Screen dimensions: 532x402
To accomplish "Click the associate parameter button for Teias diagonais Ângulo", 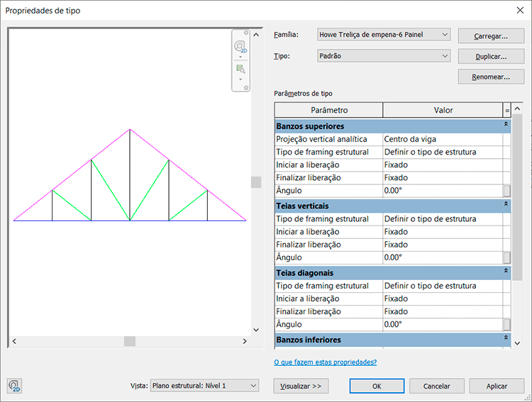I will 506,325.
